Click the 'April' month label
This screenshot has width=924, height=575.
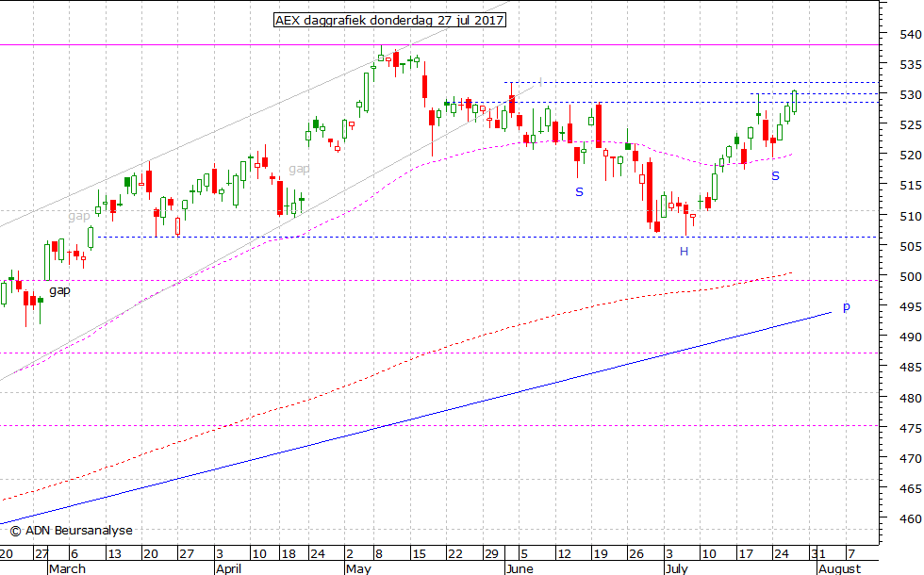228,569
